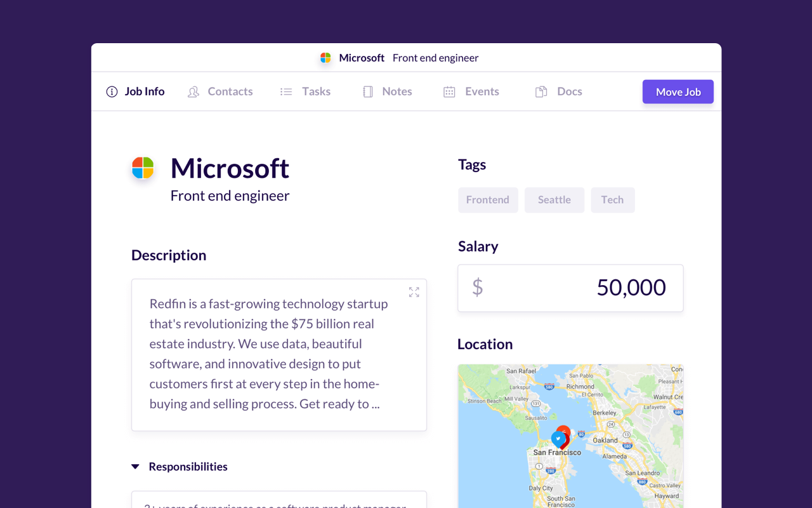The width and height of the screenshot is (812, 508).
Task: Click the dollar sign in the Salary field
Action: click(478, 287)
